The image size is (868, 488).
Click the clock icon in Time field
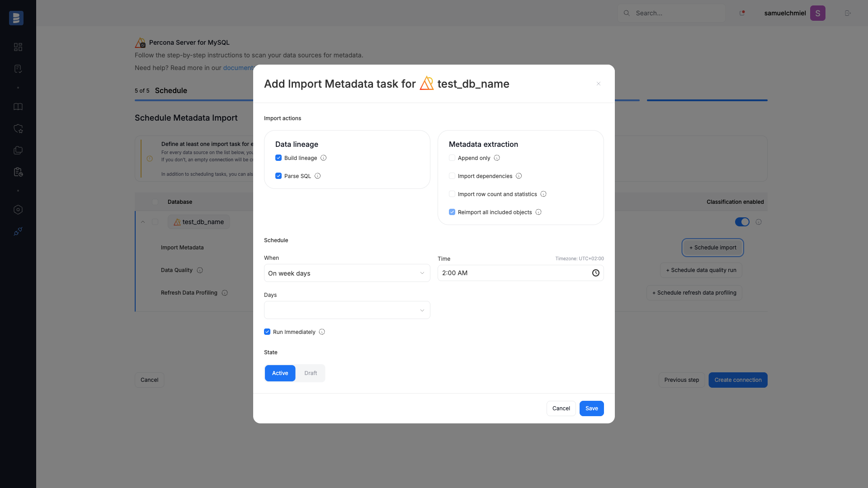tap(595, 273)
